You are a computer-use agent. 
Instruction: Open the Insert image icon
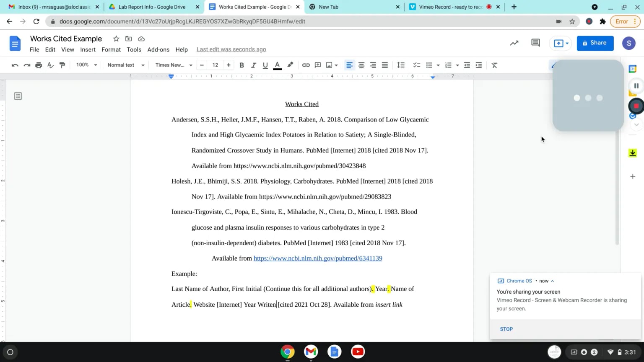(329, 65)
